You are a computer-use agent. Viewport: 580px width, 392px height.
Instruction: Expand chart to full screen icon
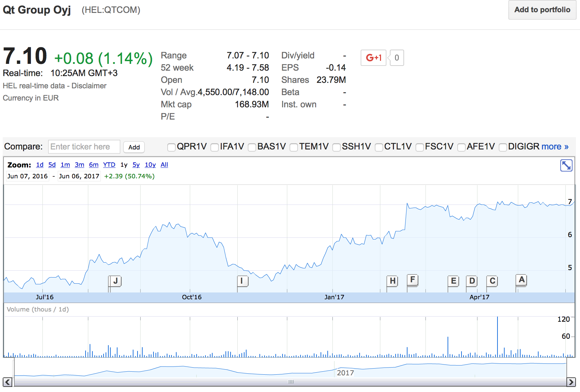(566, 165)
